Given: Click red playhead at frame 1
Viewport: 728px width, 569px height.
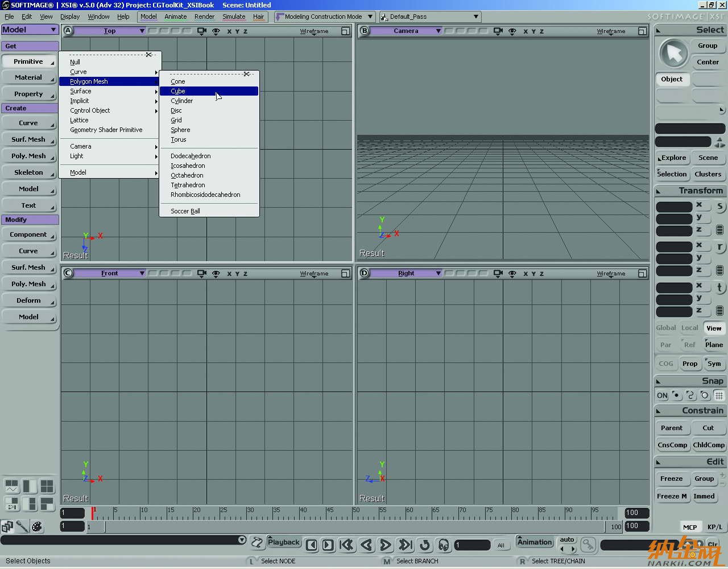Looking at the screenshot, I should 93,513.
